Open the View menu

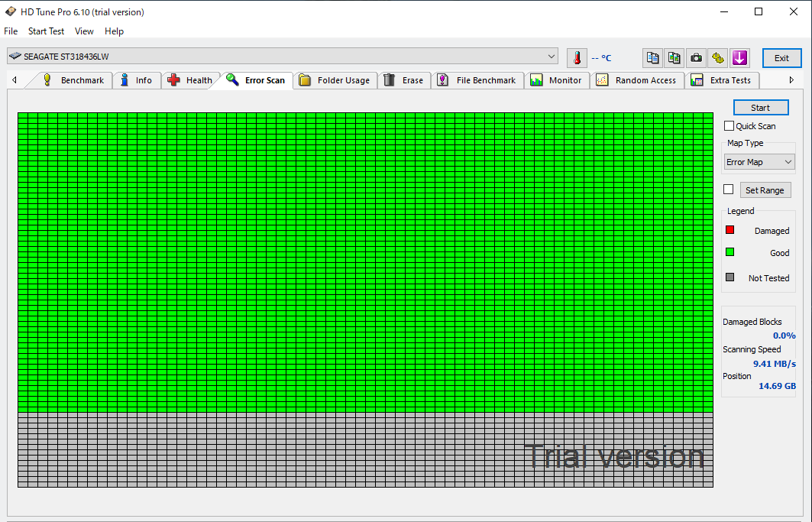click(84, 31)
